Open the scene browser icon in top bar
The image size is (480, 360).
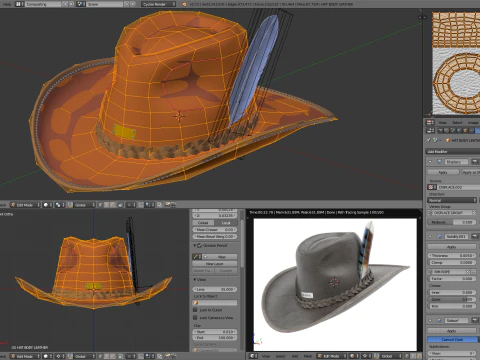click(x=81, y=4)
